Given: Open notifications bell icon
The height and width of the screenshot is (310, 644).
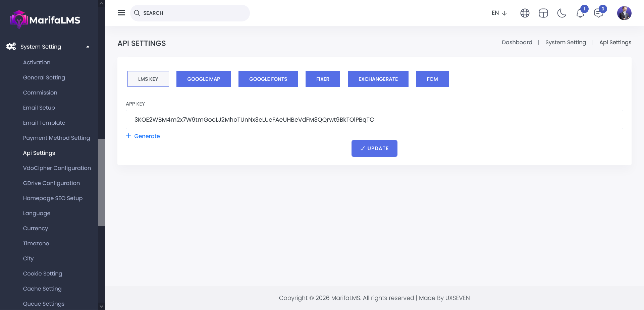Looking at the screenshot, I should [580, 13].
